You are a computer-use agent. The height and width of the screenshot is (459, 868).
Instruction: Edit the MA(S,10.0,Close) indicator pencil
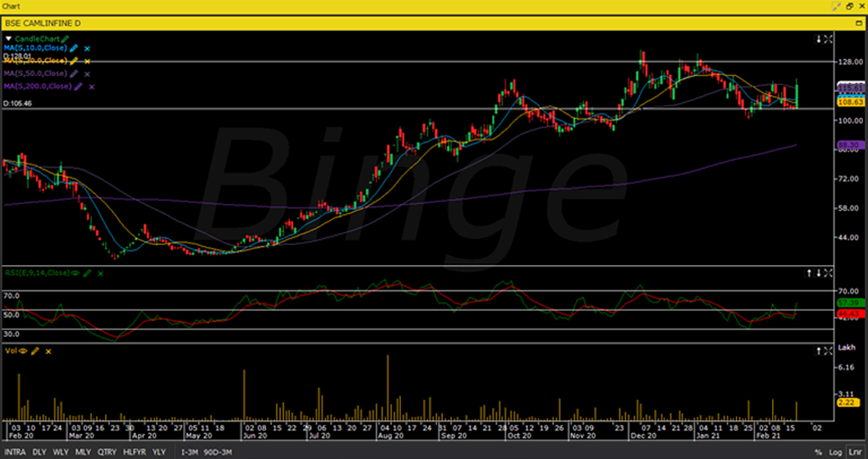[74, 48]
